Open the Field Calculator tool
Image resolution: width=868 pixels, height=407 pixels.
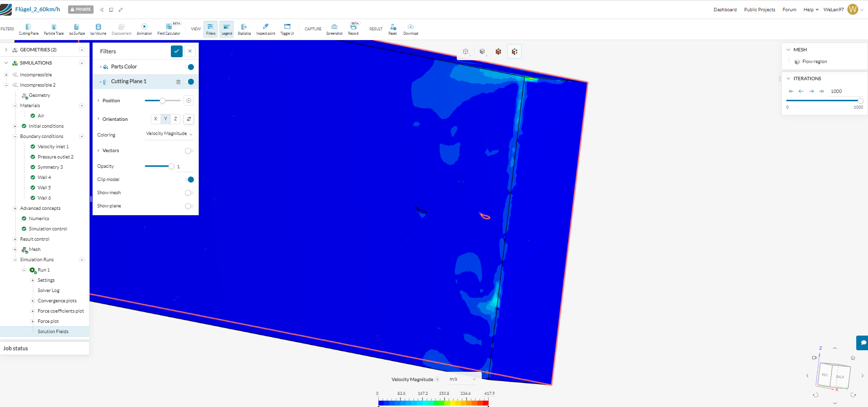coord(168,29)
